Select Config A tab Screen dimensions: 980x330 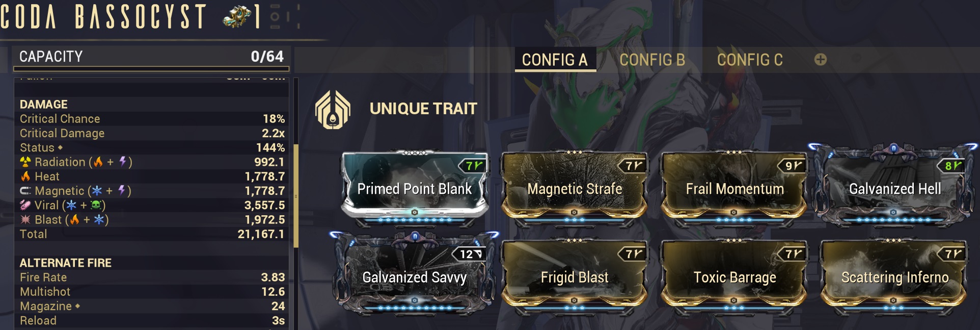tap(555, 60)
